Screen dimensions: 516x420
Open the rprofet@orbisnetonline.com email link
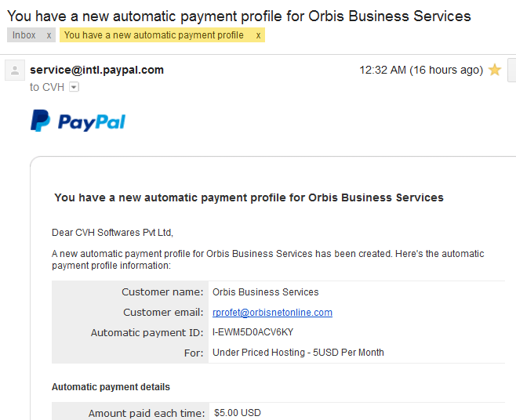click(272, 312)
